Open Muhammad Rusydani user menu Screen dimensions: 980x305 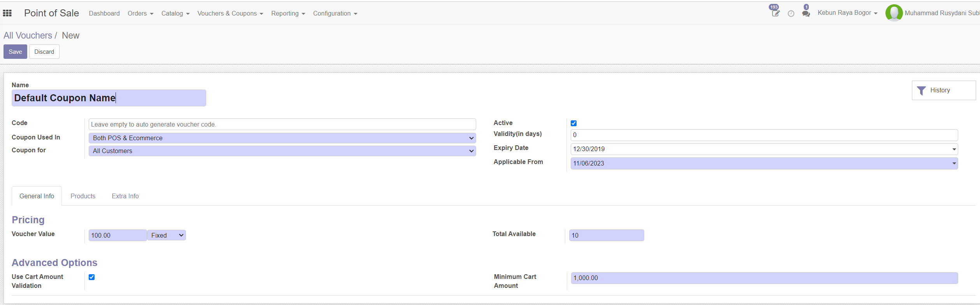pyautogui.click(x=941, y=13)
